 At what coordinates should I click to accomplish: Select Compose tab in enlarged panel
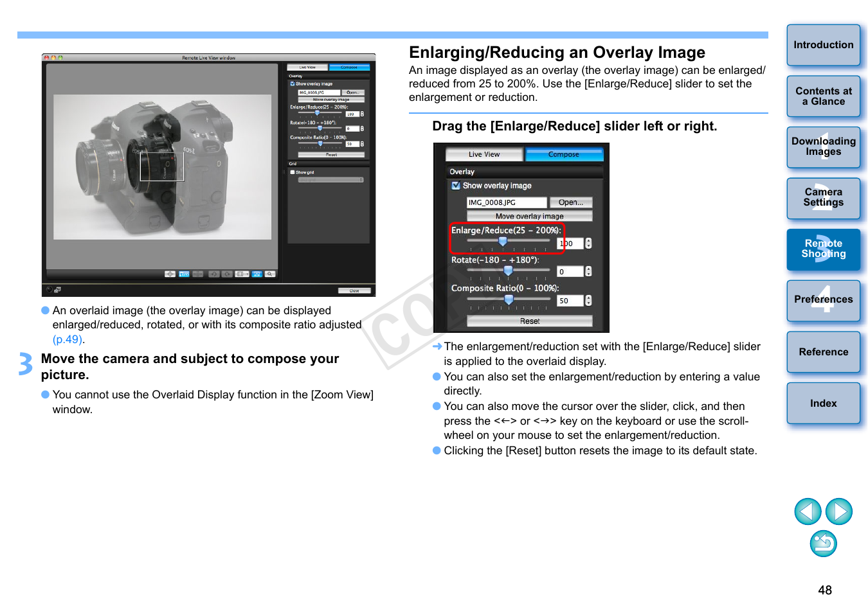click(x=564, y=154)
